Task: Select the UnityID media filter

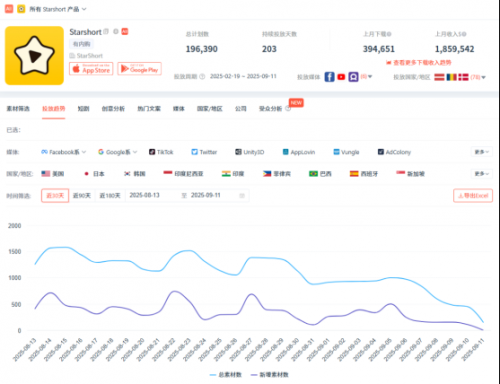Action: pyautogui.click(x=250, y=152)
